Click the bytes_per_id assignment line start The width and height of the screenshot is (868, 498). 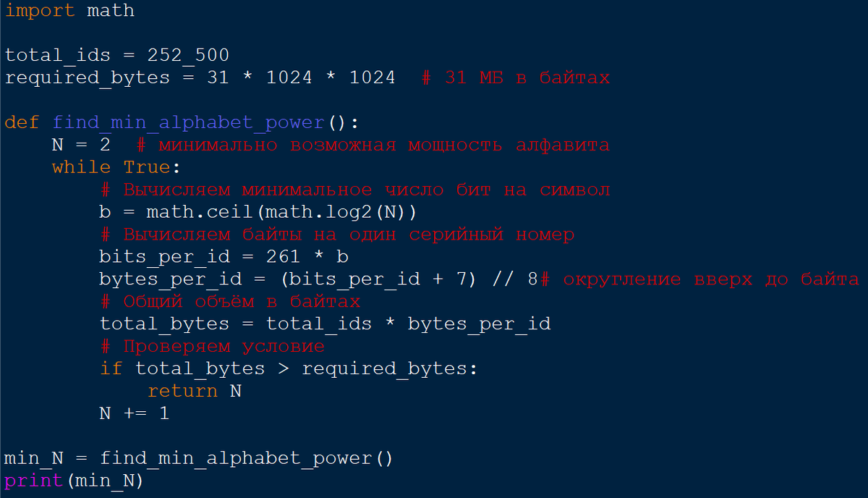[147, 279]
